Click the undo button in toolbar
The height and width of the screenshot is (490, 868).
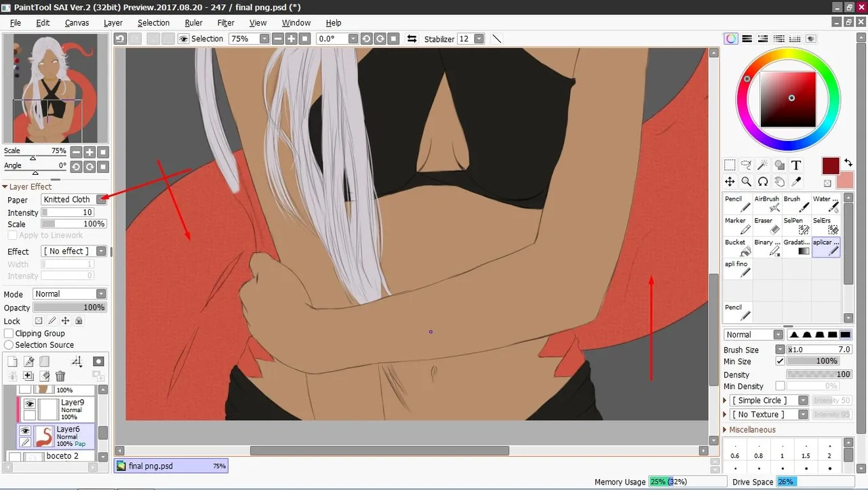120,39
